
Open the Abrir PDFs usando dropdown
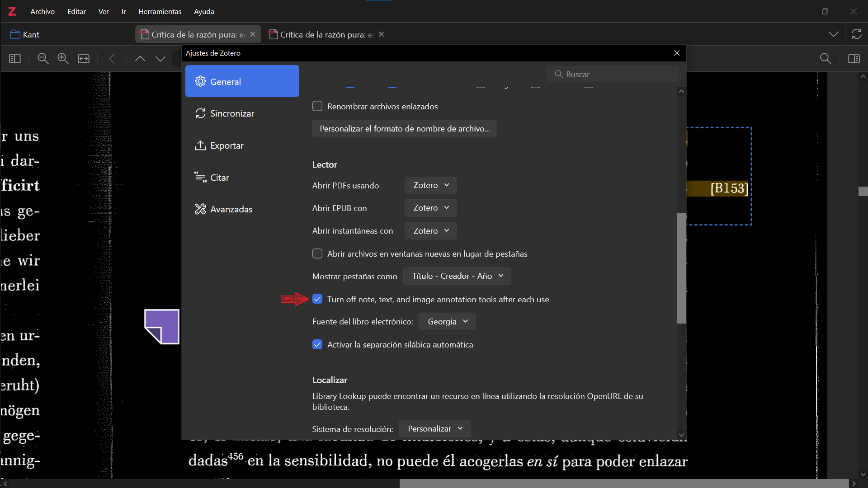(x=430, y=185)
